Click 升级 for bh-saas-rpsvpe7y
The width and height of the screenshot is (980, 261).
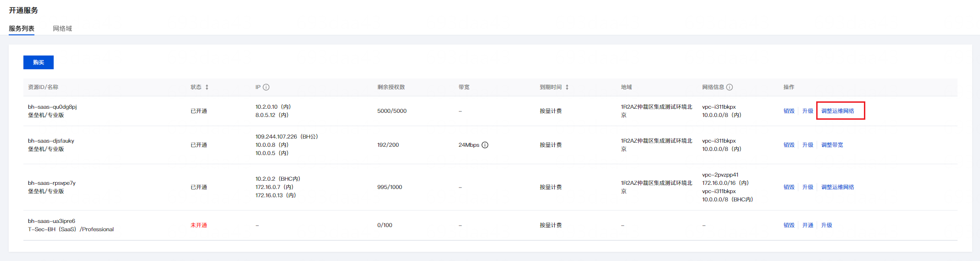tap(807, 187)
